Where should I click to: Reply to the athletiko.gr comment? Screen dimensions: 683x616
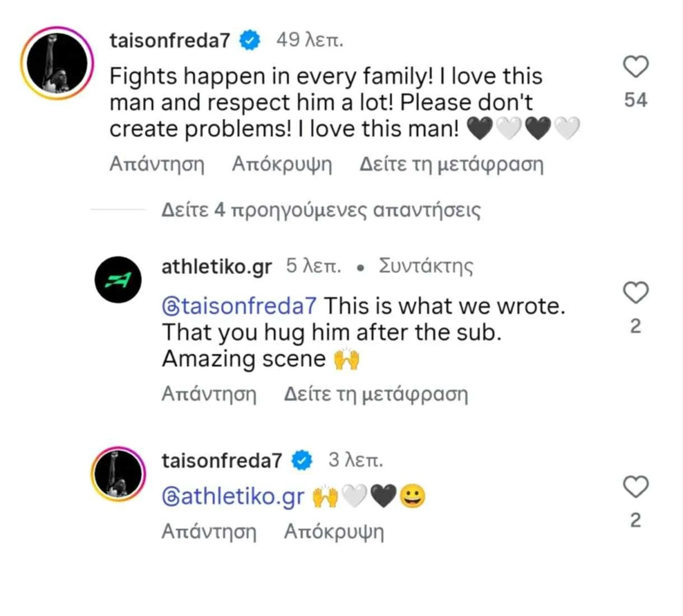click(209, 394)
